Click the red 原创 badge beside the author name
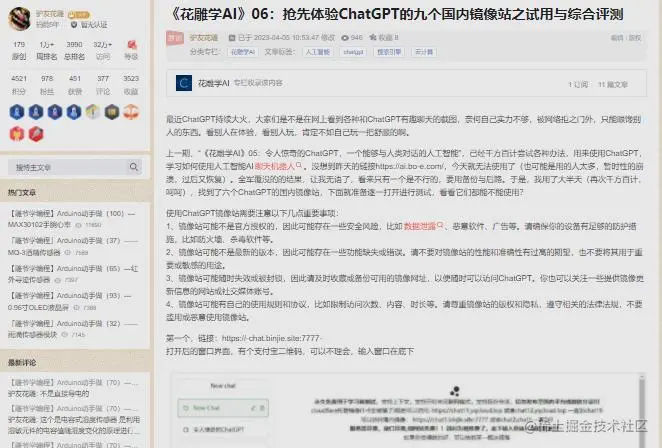This screenshot has width=662, height=448. 175,38
